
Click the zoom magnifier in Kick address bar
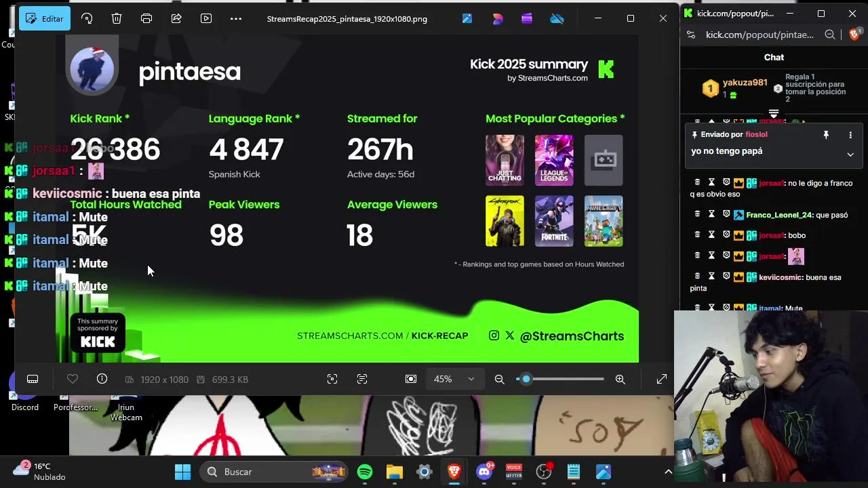pyautogui.click(x=830, y=35)
